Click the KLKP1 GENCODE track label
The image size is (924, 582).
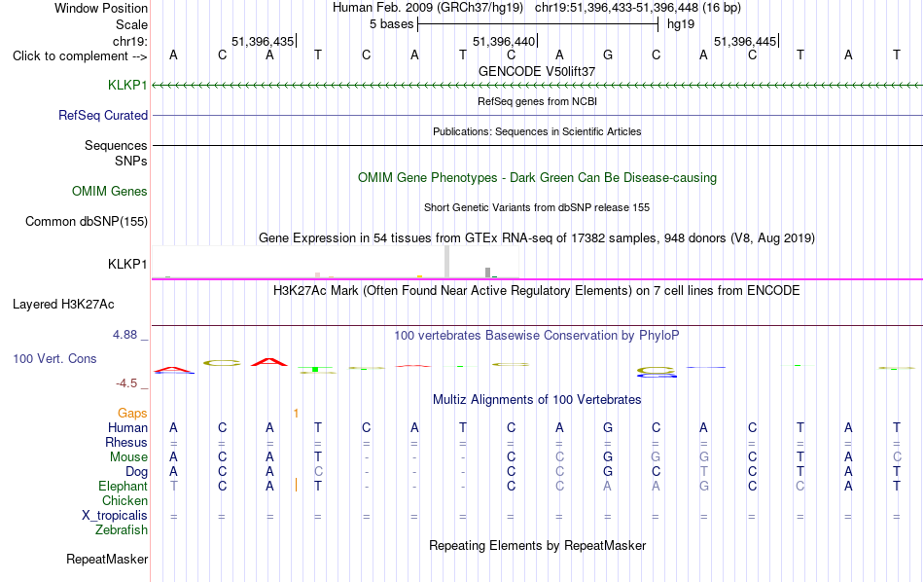pos(127,85)
